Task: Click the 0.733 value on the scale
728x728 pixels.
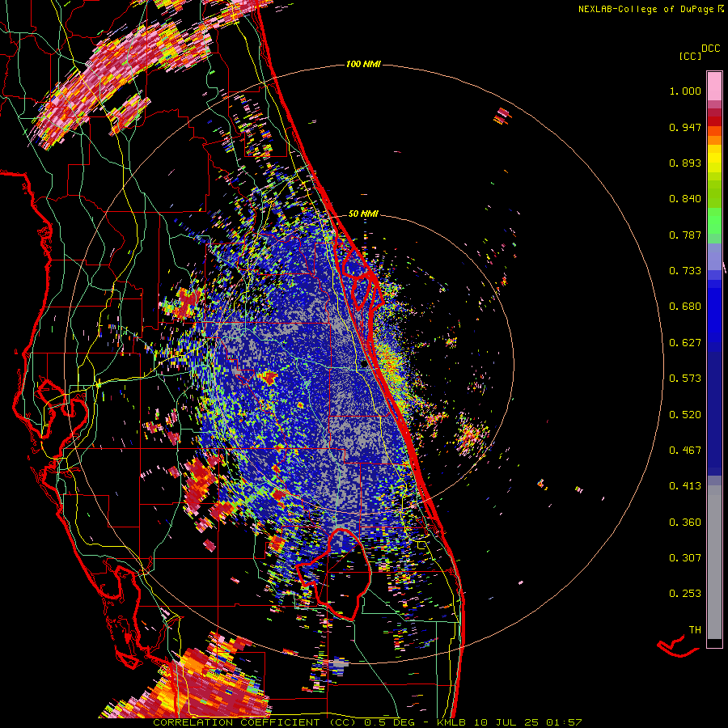Action: (685, 271)
